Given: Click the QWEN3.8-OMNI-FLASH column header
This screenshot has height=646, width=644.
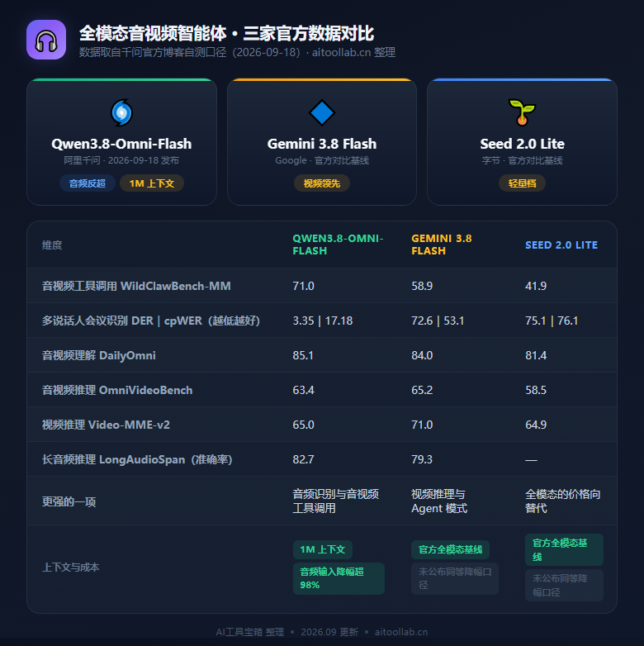Looking at the screenshot, I should click(x=338, y=245).
